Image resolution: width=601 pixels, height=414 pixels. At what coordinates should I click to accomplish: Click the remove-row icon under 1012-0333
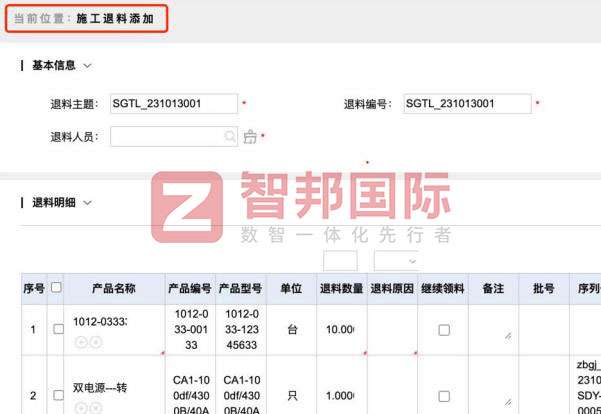pos(96,342)
